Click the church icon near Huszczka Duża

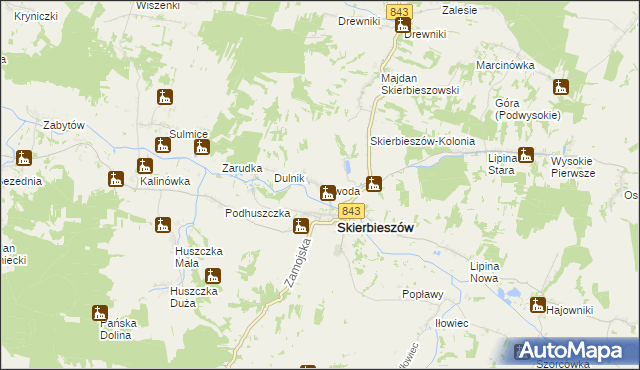pos(213,276)
